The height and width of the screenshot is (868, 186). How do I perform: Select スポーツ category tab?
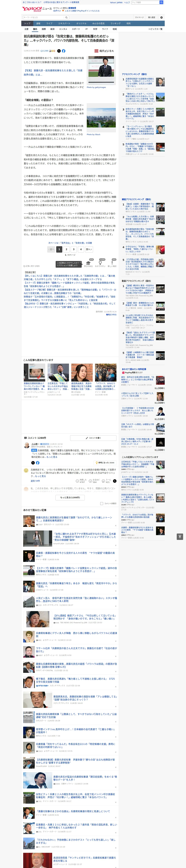pyautogui.click(x=76, y=29)
